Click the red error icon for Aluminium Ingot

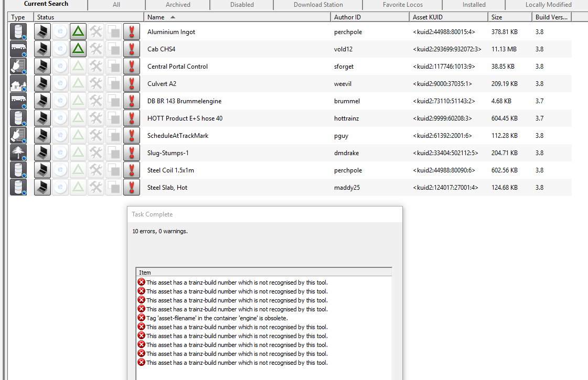(132, 32)
